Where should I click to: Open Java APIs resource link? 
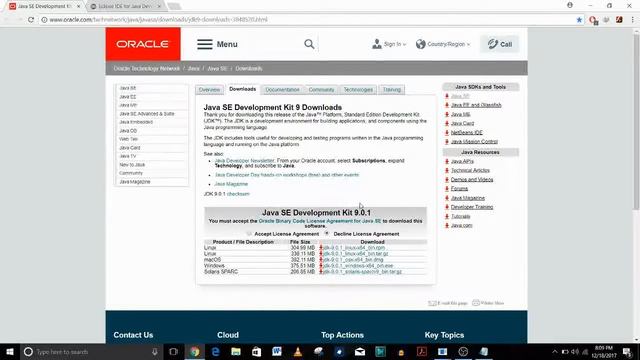[x=462, y=162]
